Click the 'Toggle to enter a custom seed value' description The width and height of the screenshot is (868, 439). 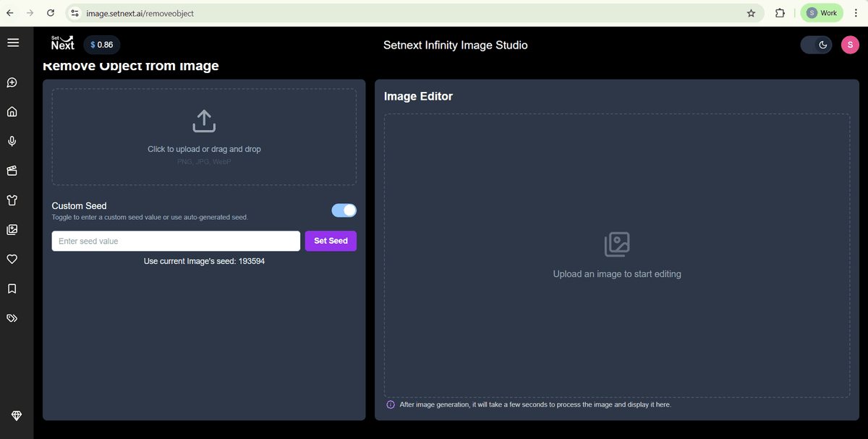point(150,217)
